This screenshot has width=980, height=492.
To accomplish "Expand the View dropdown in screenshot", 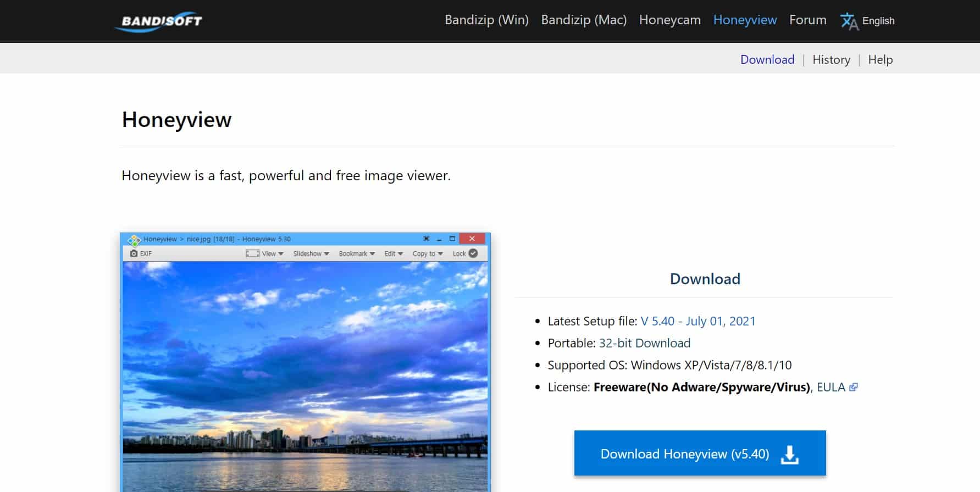I will (x=273, y=253).
